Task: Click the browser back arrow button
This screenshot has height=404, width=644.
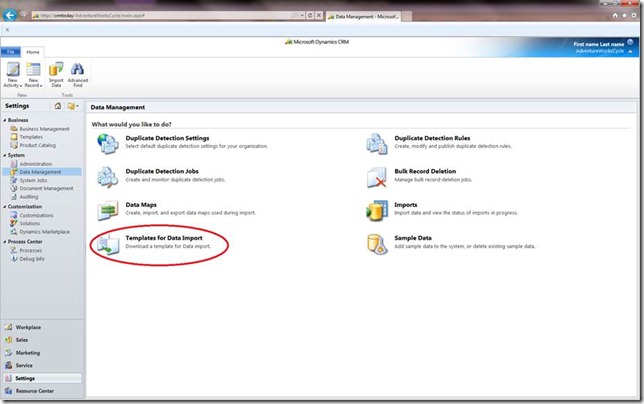Action: 11,17
